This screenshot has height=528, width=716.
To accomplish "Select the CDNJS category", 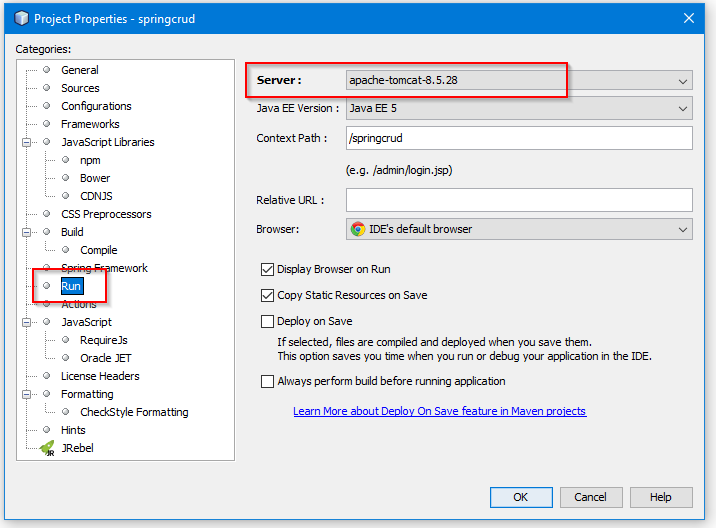I will pyautogui.click(x=96, y=196).
